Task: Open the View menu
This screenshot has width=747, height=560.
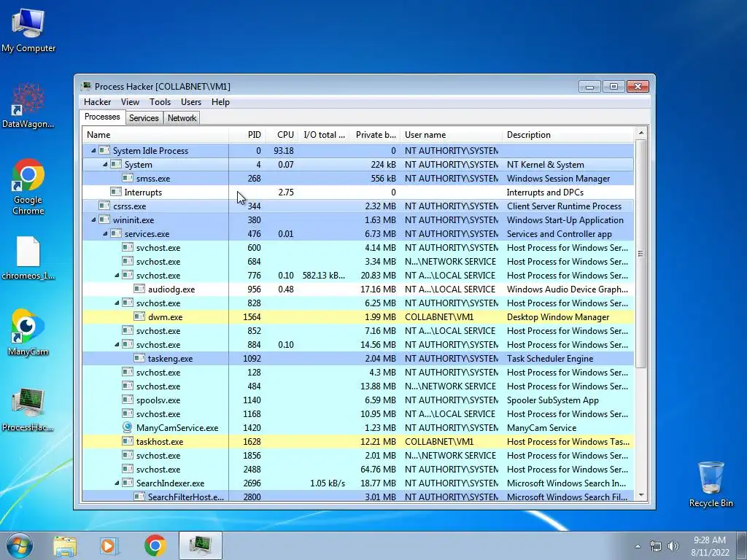Action: click(130, 102)
